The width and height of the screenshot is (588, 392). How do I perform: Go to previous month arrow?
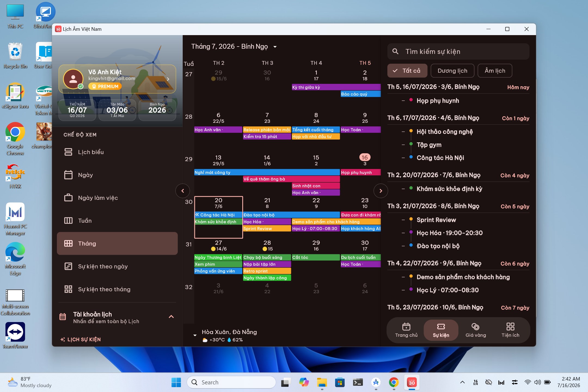pyautogui.click(x=183, y=191)
